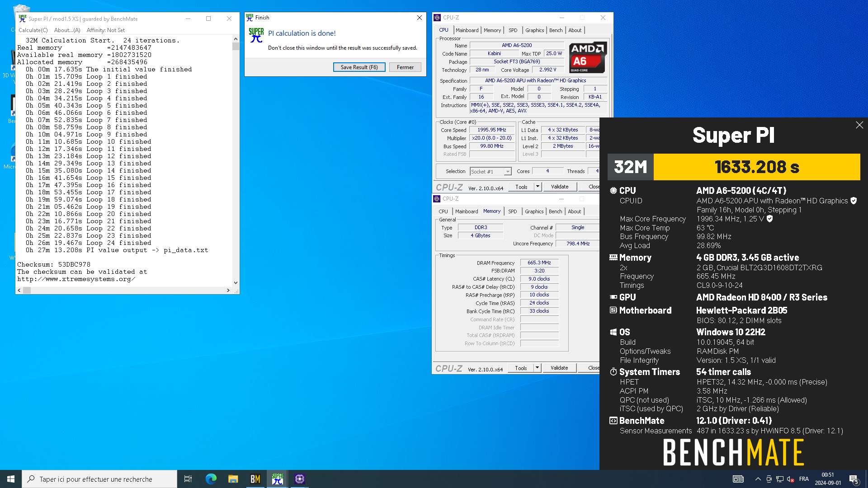Switch to BenchMate in the taskbar

(x=255, y=479)
